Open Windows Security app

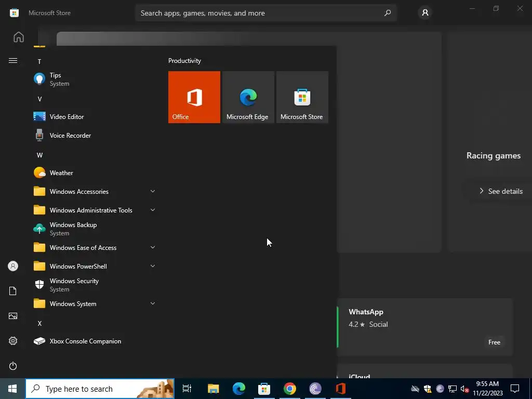(95, 285)
